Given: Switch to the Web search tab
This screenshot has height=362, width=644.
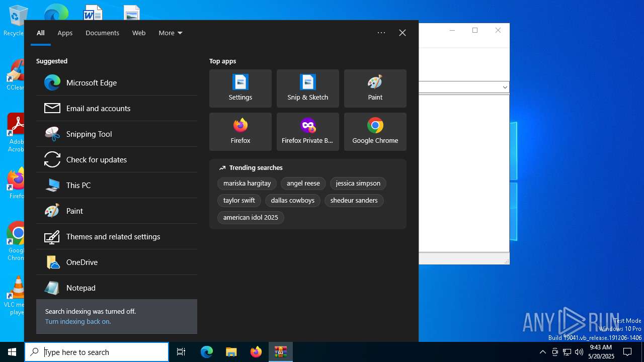Looking at the screenshot, I should pyautogui.click(x=139, y=33).
